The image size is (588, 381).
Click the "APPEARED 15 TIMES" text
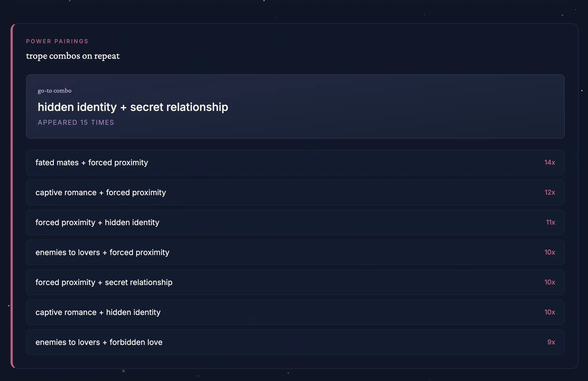pyautogui.click(x=76, y=123)
